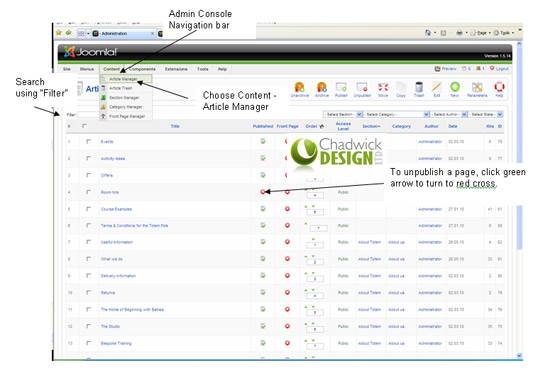Click the order number field for Course Examples
The height and width of the screenshot is (380, 550).
315,212
